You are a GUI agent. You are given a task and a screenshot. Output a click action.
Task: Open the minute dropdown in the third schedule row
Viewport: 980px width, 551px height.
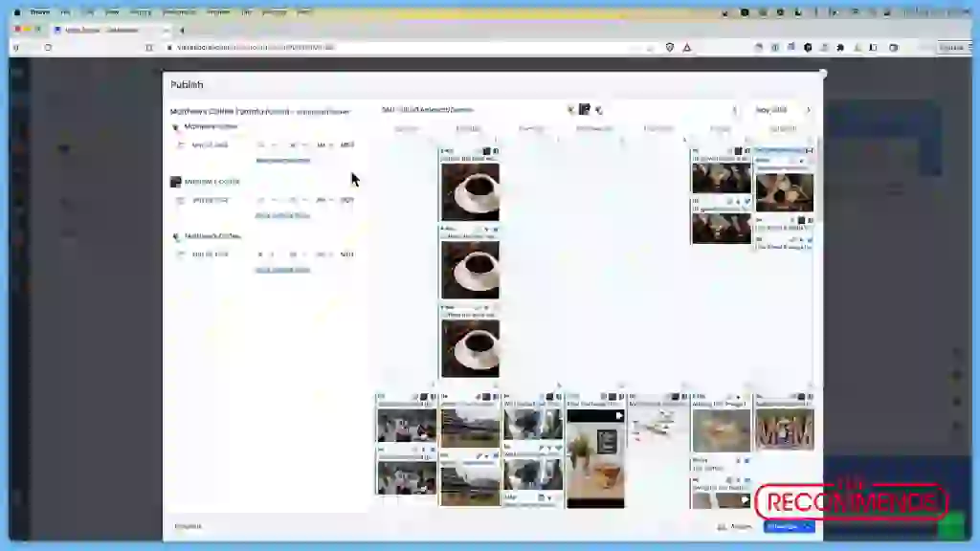point(297,254)
